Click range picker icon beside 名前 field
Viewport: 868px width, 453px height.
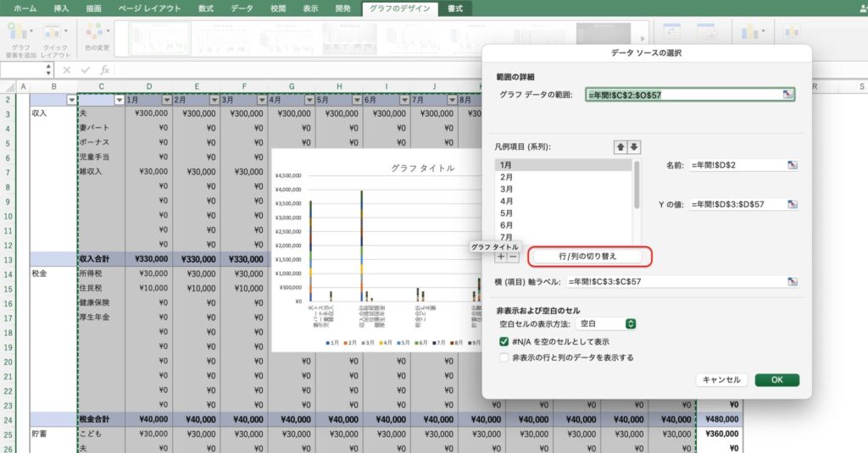point(793,165)
